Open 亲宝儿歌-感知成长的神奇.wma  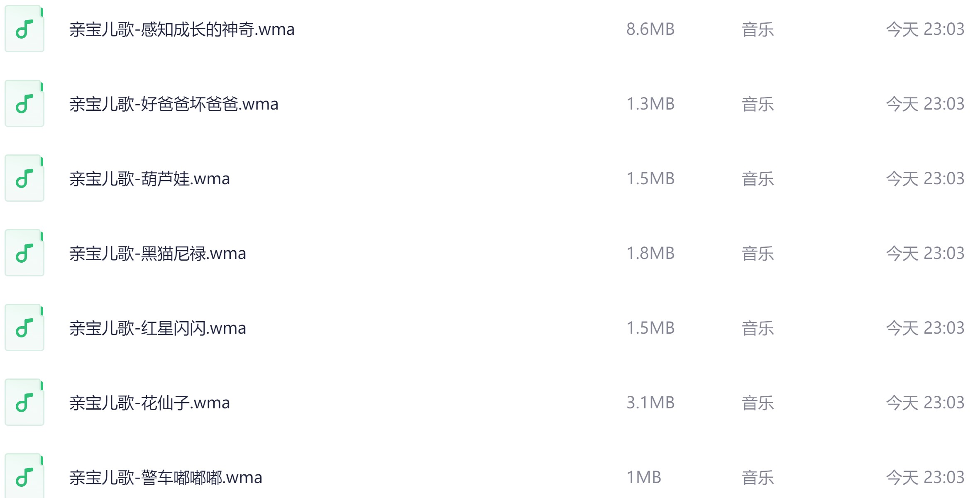(x=182, y=29)
